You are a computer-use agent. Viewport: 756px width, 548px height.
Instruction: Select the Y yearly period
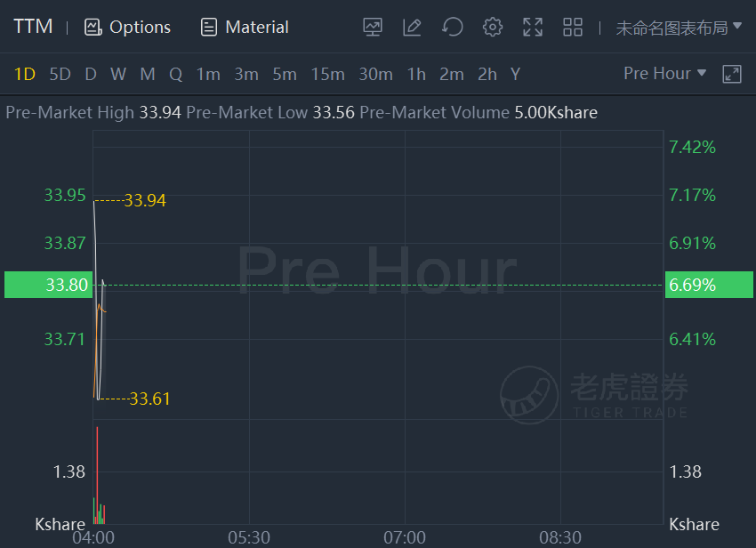(515, 75)
